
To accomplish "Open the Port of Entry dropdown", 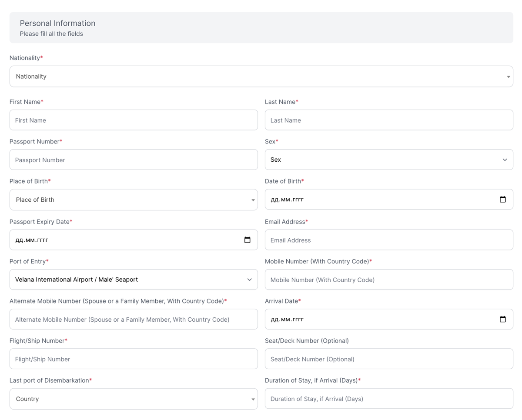I will [x=134, y=280].
